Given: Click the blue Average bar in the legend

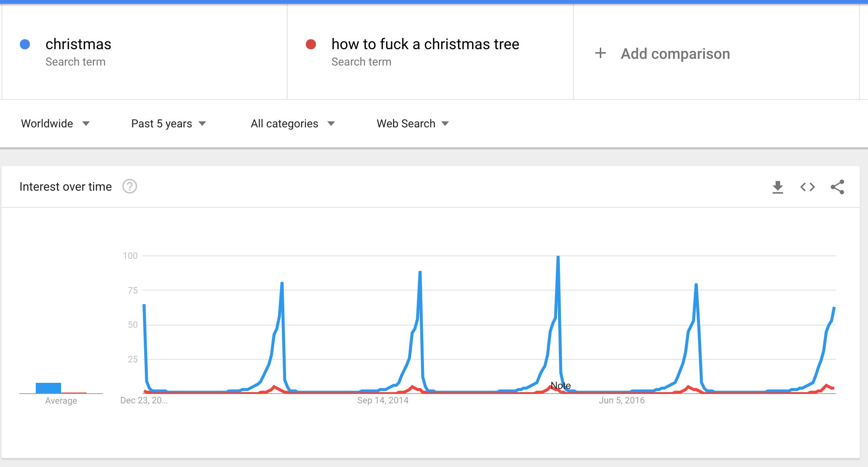Looking at the screenshot, I should tap(48, 387).
